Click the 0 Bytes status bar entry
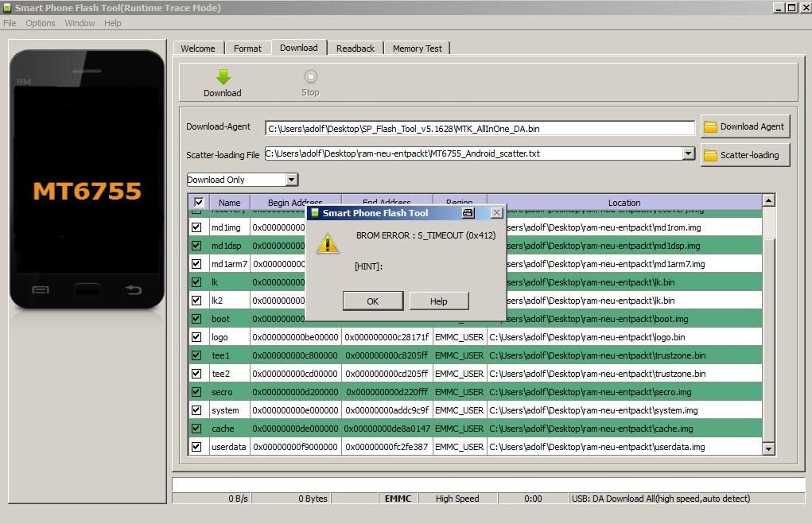 tap(313, 499)
